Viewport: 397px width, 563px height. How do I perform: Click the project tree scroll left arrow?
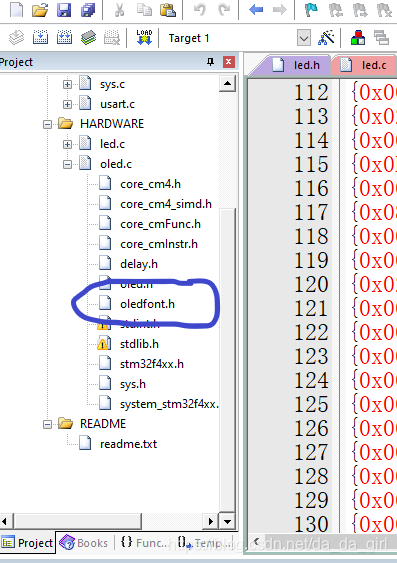tap(6, 521)
